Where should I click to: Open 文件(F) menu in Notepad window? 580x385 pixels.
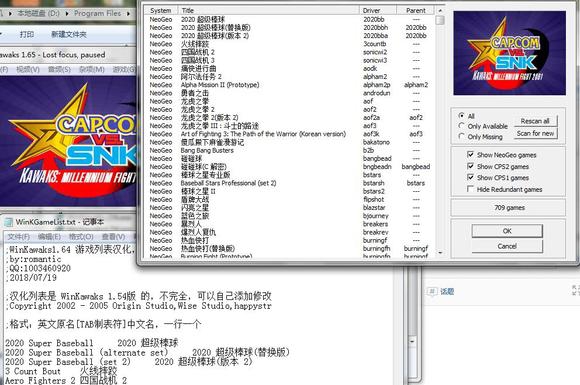19,236
